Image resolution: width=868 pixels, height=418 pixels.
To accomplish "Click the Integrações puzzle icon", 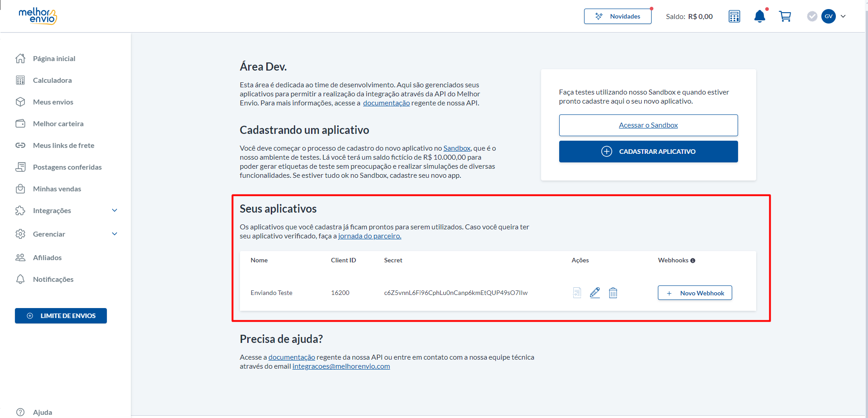I will tap(20, 210).
